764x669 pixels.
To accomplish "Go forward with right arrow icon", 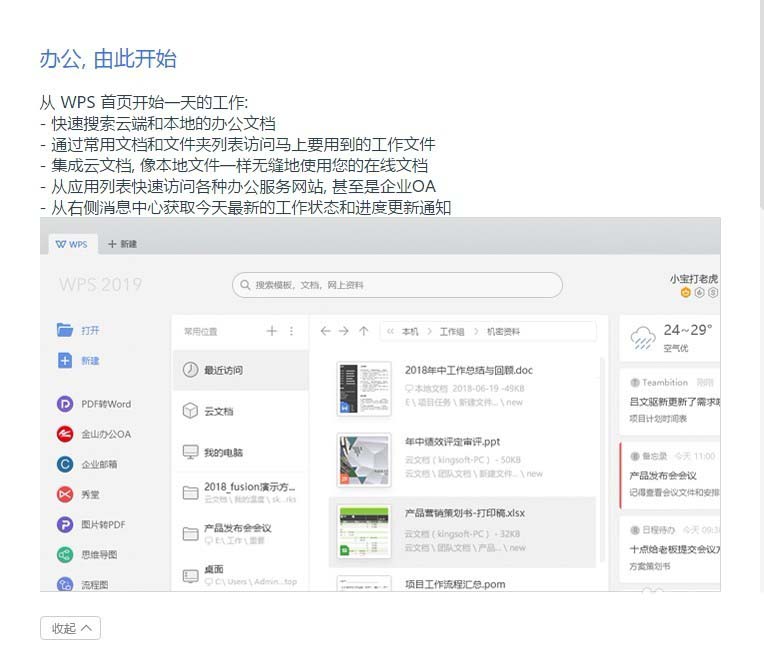I will pyautogui.click(x=344, y=331).
